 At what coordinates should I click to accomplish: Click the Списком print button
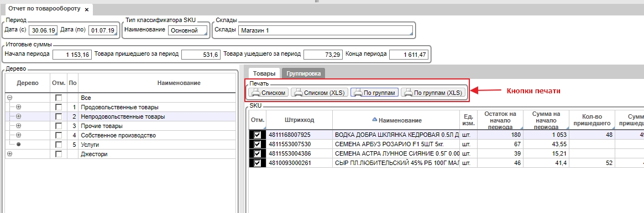coord(269,93)
